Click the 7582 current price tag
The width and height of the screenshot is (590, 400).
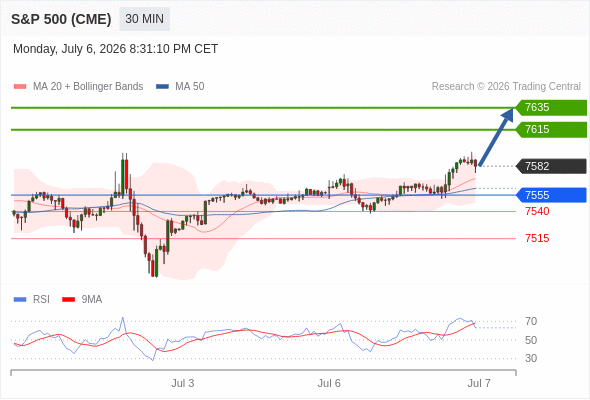551,166
